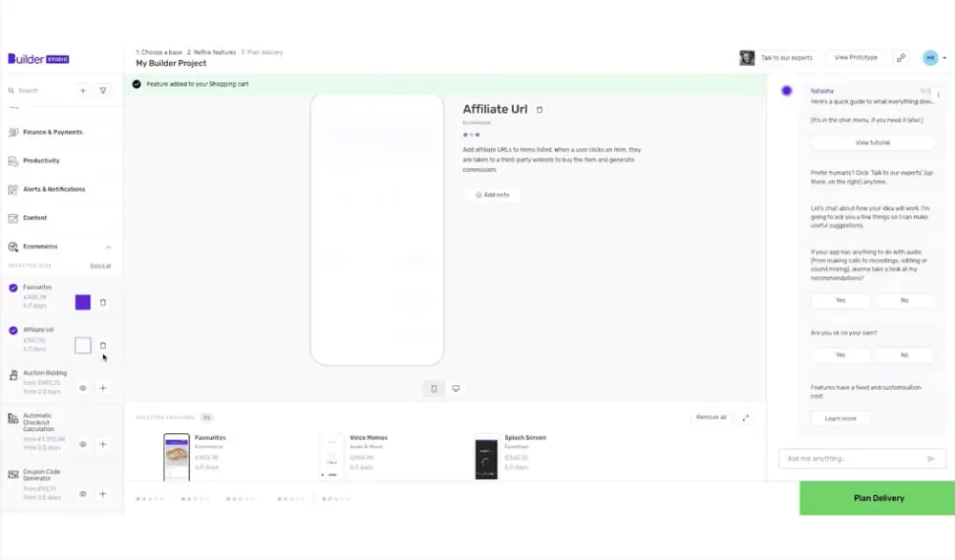Uncheck the Favourites feature checkmark
Screen dimensions: 955x560
[13, 288]
